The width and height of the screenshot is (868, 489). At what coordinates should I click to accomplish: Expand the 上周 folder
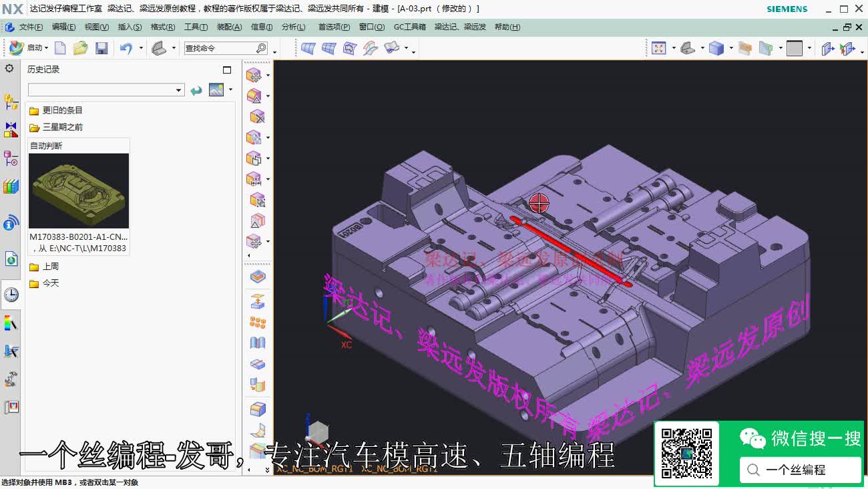(34, 267)
